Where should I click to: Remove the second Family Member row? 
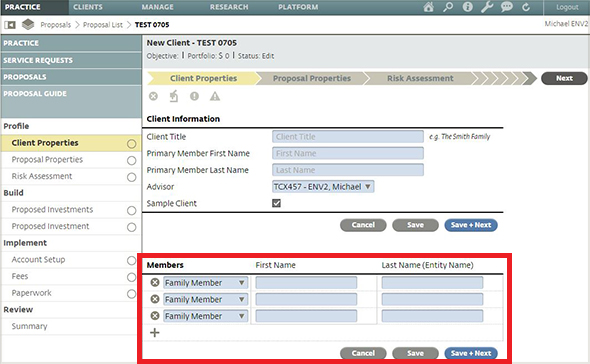[155, 299]
